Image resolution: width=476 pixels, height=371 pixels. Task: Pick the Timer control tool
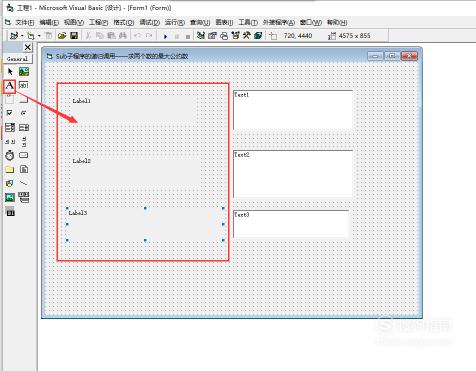10,155
